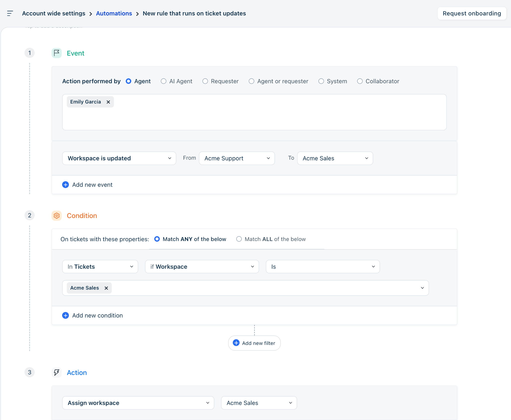Click inside the agent selection input box
Viewport: 511px width, 420px height.
pos(254,112)
